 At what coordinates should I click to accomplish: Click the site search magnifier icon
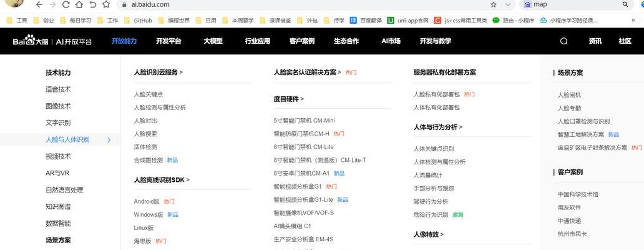point(564,41)
